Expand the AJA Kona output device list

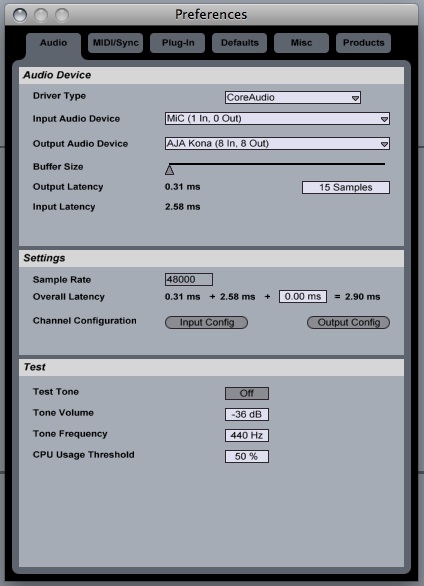click(277, 144)
